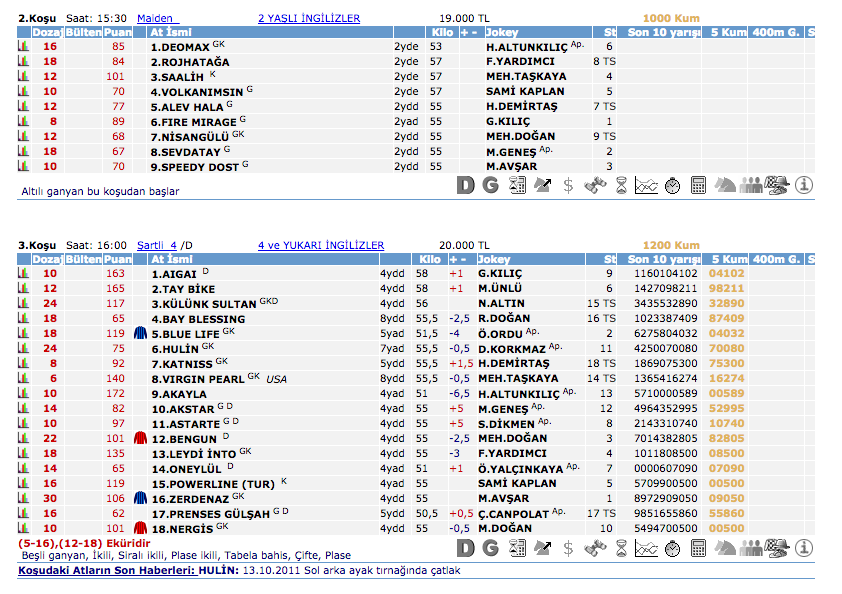The height and width of the screenshot is (594, 842).
Task: Click the Koşudaki Atların Son Haberleri link
Action: (126, 571)
